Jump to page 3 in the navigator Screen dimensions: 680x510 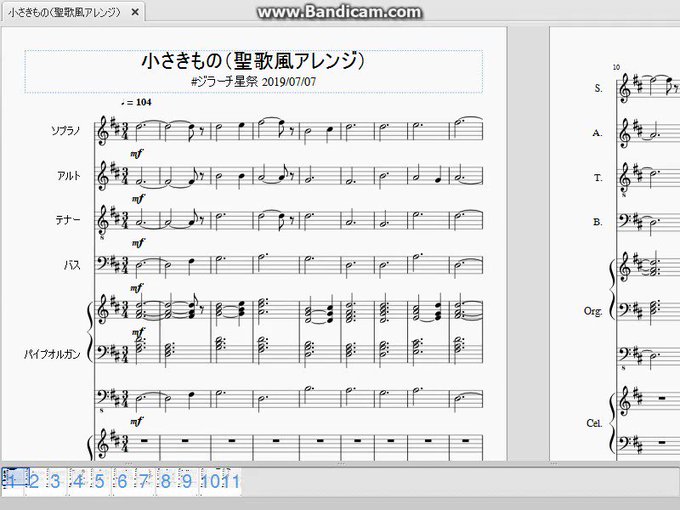coord(55,481)
